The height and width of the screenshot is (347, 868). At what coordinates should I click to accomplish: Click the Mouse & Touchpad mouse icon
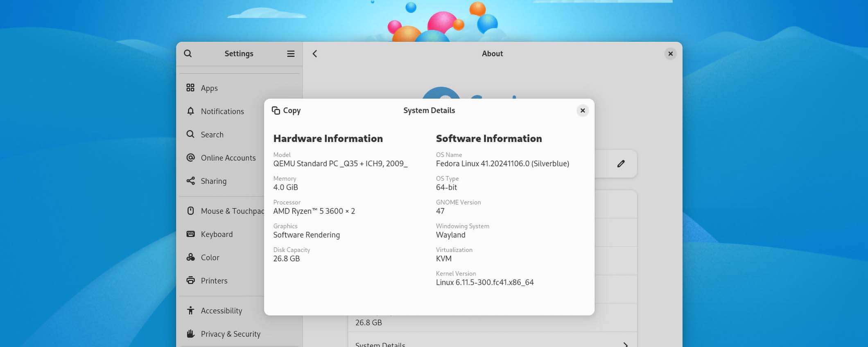190,211
